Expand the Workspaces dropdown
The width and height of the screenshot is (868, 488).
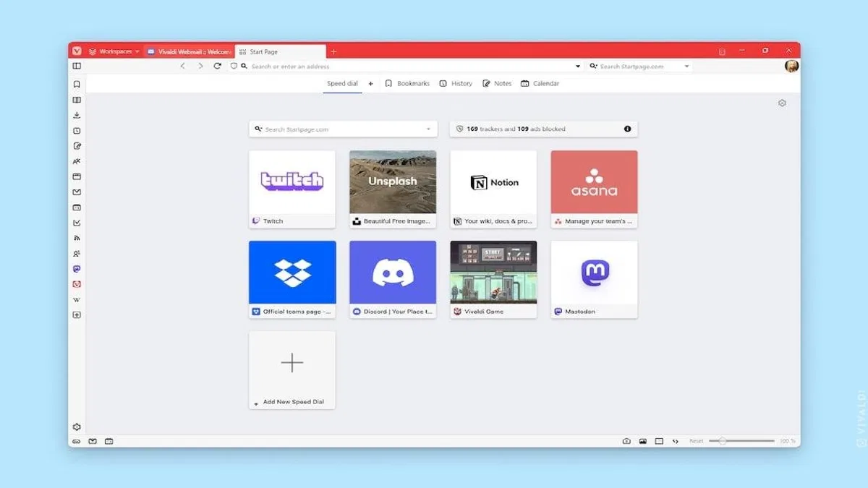point(114,51)
